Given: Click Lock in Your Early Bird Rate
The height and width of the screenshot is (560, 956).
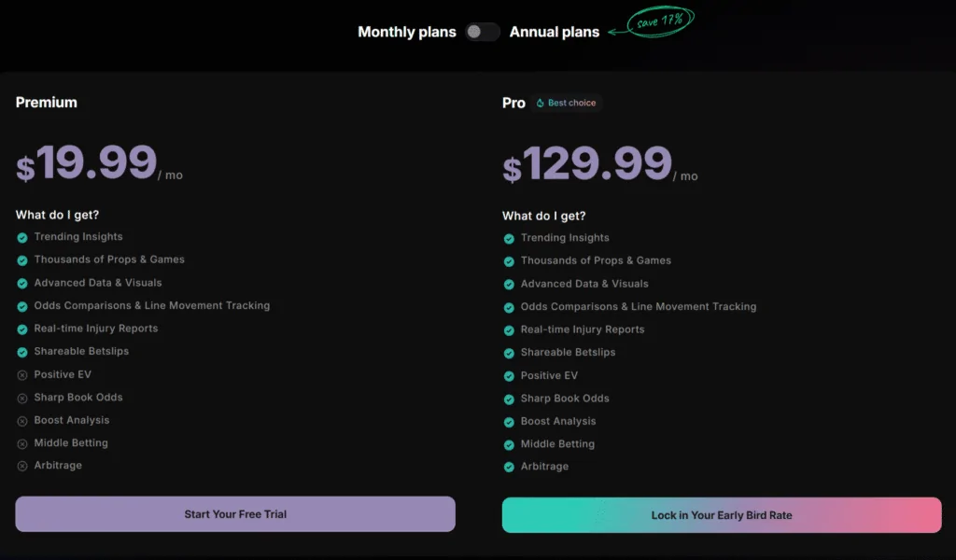Looking at the screenshot, I should tap(721, 514).
